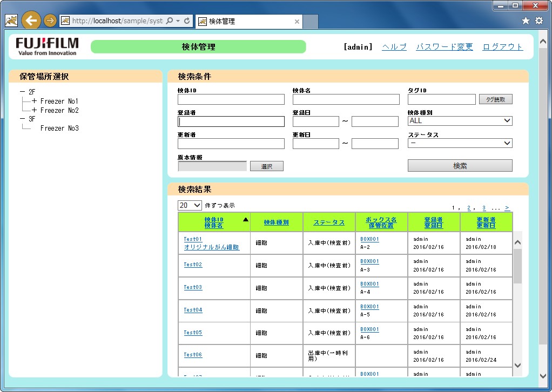Click results table scroll up arrow
The image size is (552, 392).
point(517,242)
